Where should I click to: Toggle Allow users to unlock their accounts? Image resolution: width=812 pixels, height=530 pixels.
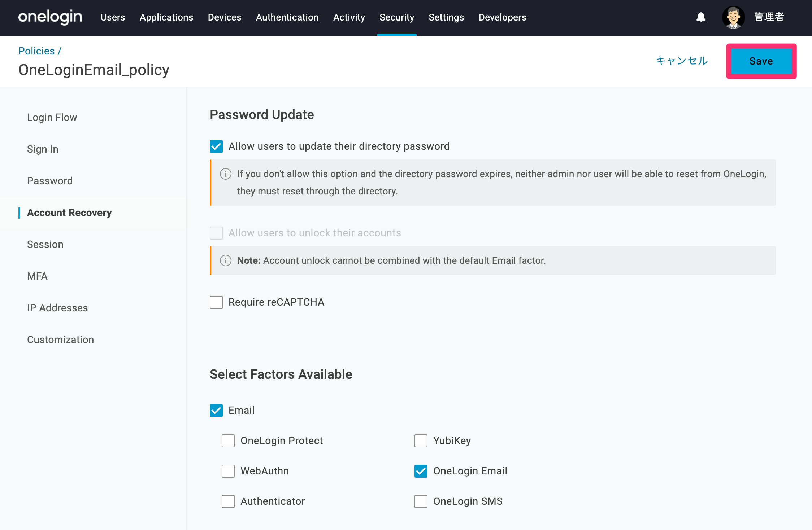point(216,233)
